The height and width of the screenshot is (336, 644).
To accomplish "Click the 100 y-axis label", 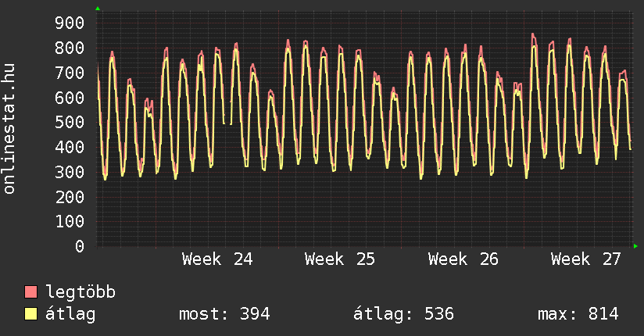I will (70, 221).
